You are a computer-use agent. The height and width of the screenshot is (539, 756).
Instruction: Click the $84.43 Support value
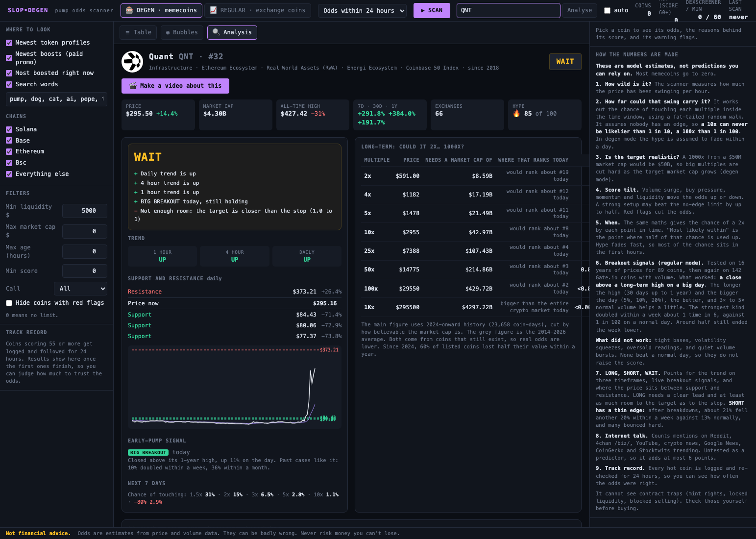tap(306, 315)
